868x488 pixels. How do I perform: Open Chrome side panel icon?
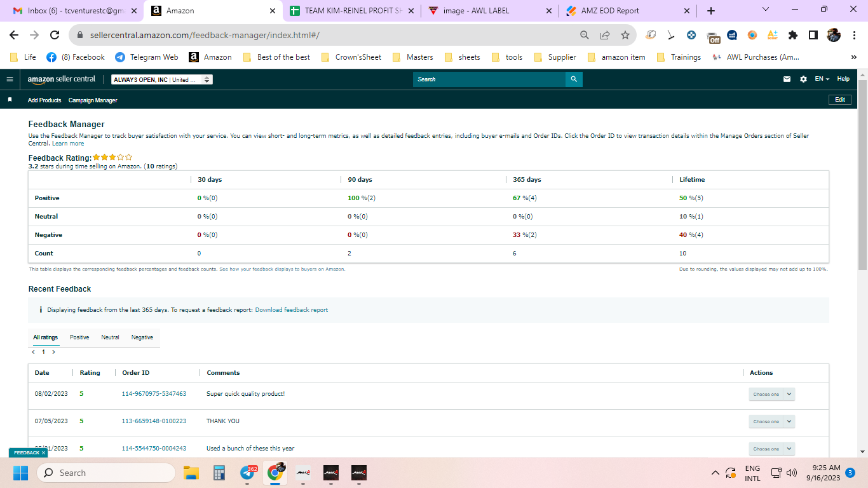pyautogui.click(x=813, y=36)
